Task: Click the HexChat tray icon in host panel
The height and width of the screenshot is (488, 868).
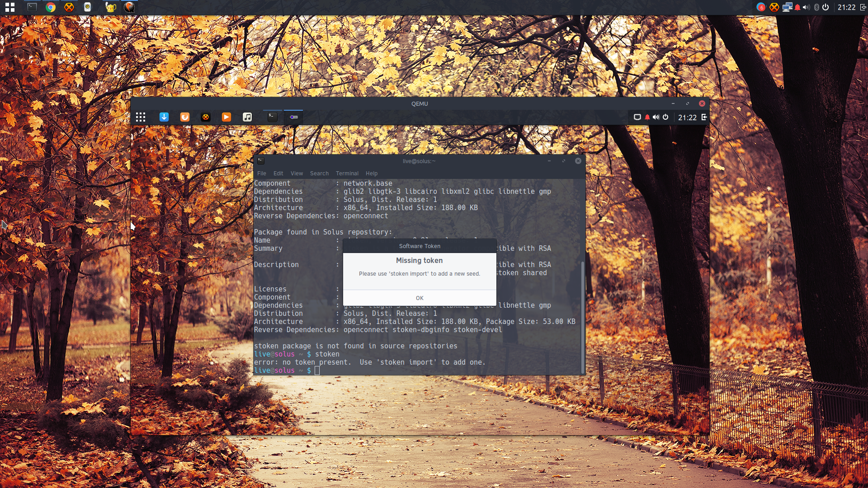Action: pyautogui.click(x=774, y=7)
